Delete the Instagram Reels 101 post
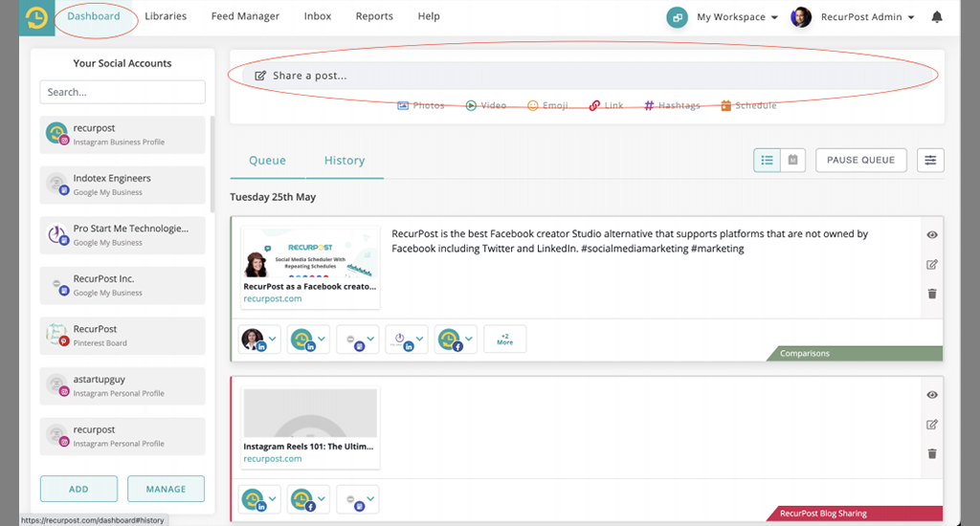Screen dimensions: 980x526 (932, 453)
